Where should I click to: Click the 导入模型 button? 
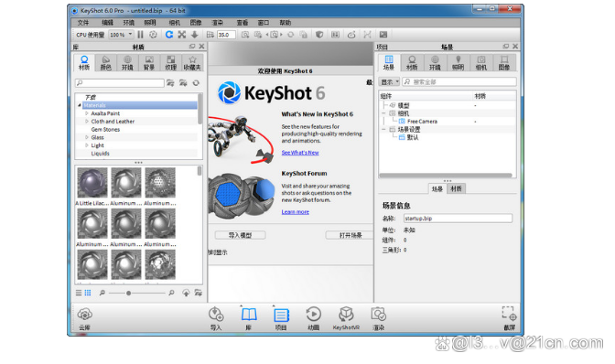point(240,235)
